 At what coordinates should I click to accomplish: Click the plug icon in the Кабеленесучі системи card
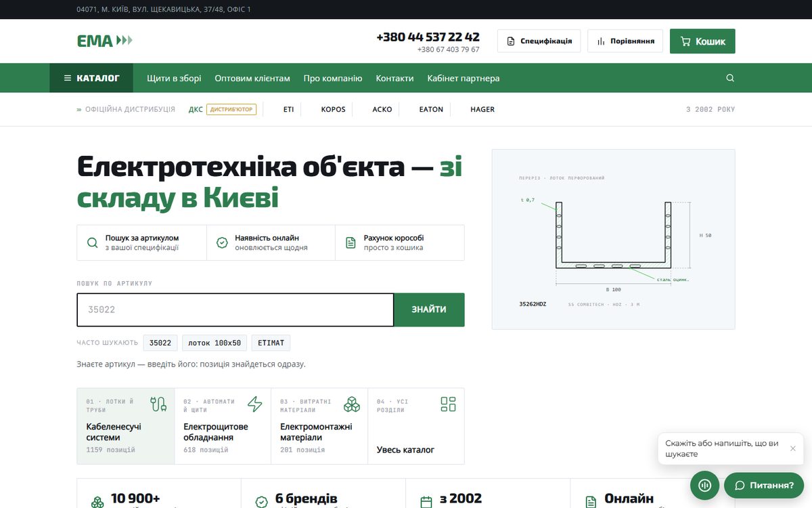pos(158,404)
